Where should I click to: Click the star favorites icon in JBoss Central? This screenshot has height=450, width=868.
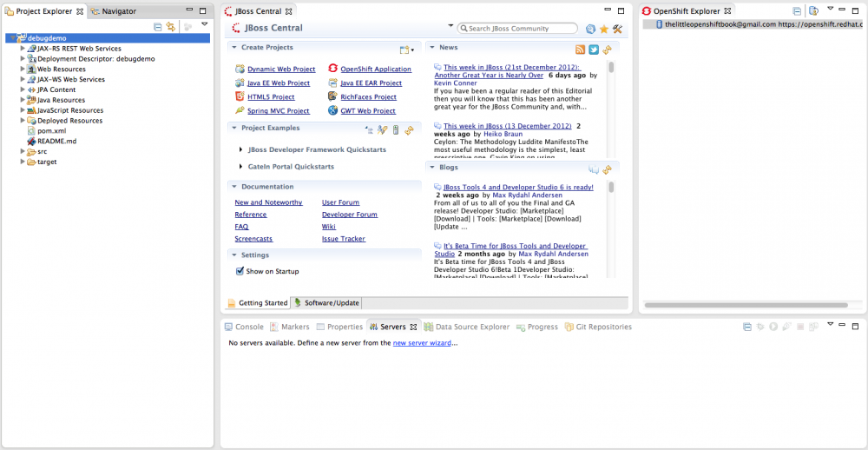click(x=604, y=29)
